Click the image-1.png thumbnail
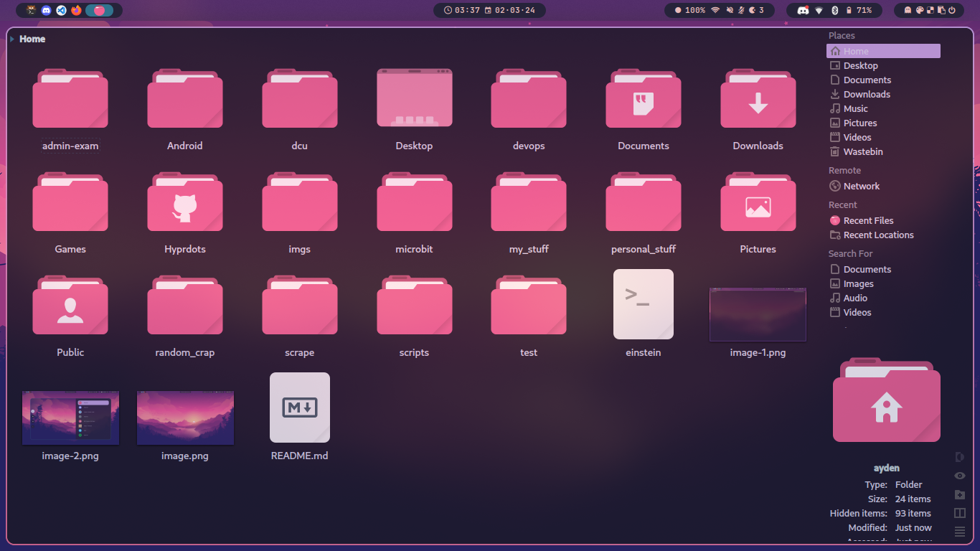Image resolution: width=980 pixels, height=551 pixels. tap(758, 314)
